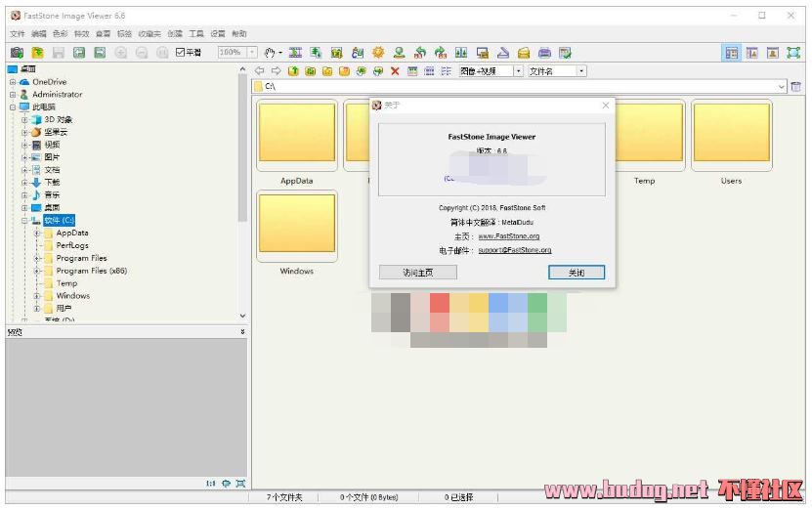Click the sun-shaped Adjust Lighting icon

[378, 53]
